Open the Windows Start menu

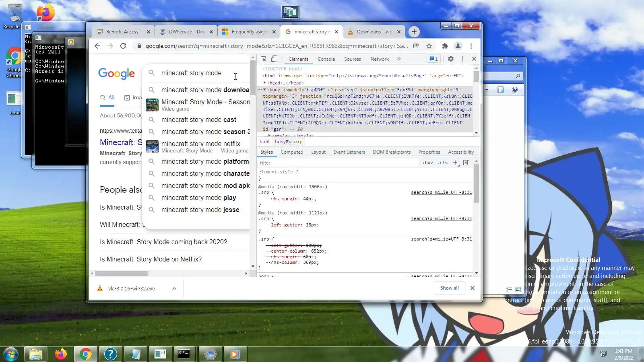pos(11,354)
